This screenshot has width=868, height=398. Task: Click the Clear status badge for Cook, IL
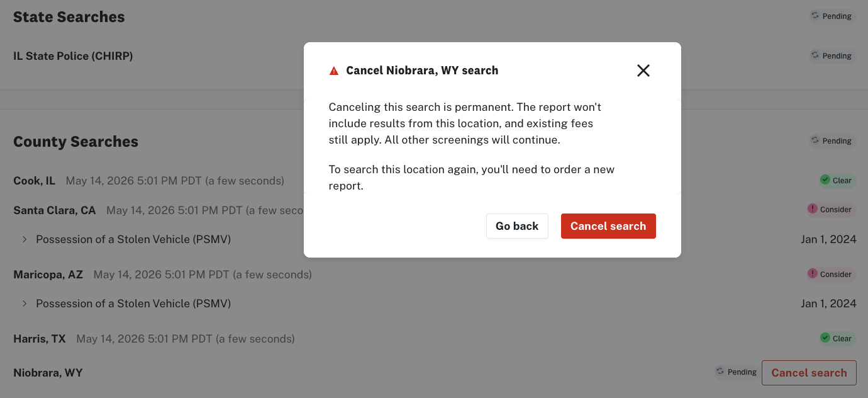(837, 181)
